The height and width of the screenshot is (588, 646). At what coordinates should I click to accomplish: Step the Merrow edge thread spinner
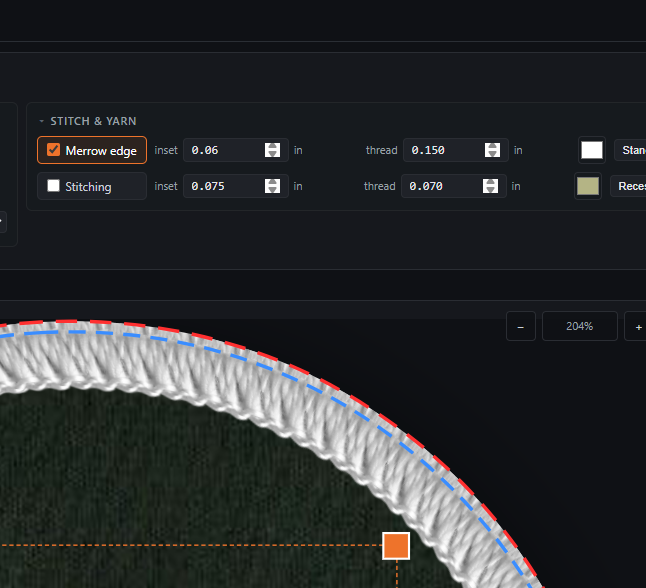pyautogui.click(x=492, y=150)
